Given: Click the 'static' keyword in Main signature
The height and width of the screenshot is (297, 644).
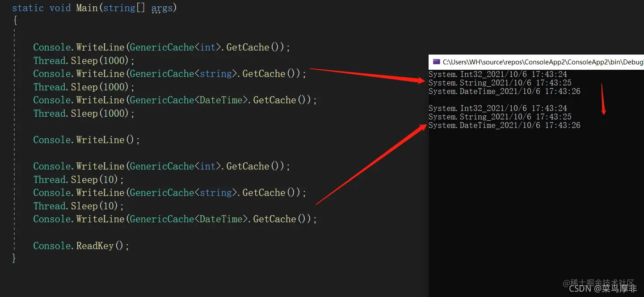Looking at the screenshot, I should click(28, 8).
